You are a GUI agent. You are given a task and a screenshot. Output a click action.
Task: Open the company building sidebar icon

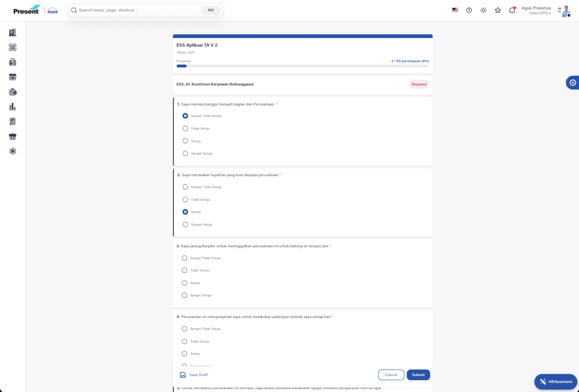(13, 32)
